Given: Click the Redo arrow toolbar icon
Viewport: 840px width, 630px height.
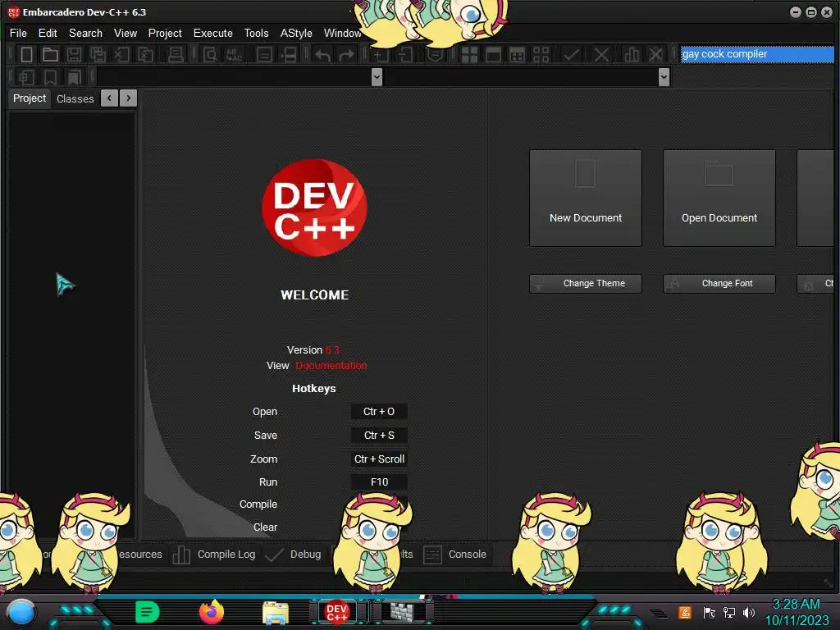Looking at the screenshot, I should point(347,54).
